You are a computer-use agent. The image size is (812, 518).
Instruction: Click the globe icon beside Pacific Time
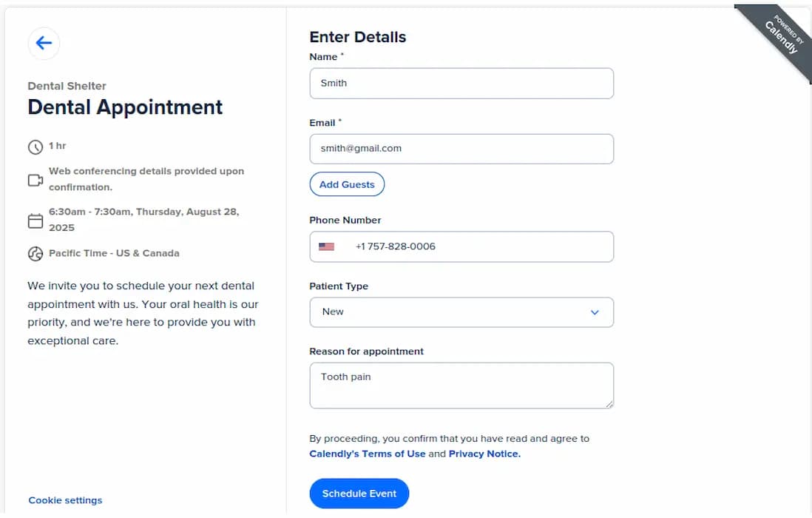[x=35, y=254]
